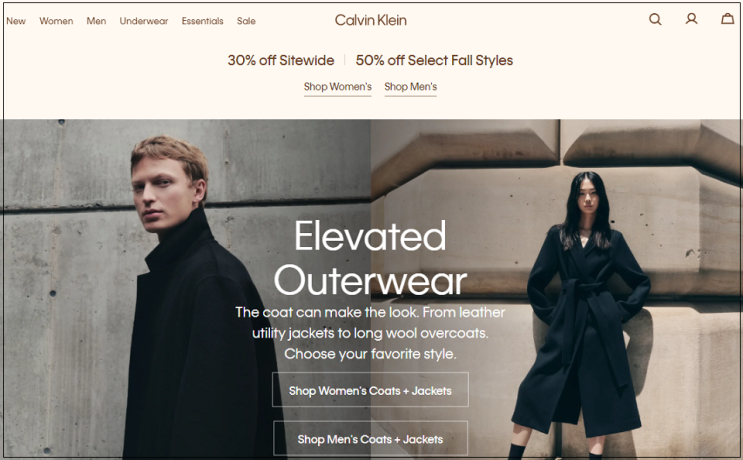Click Shop Women's Coats + Jackets button

click(x=370, y=390)
